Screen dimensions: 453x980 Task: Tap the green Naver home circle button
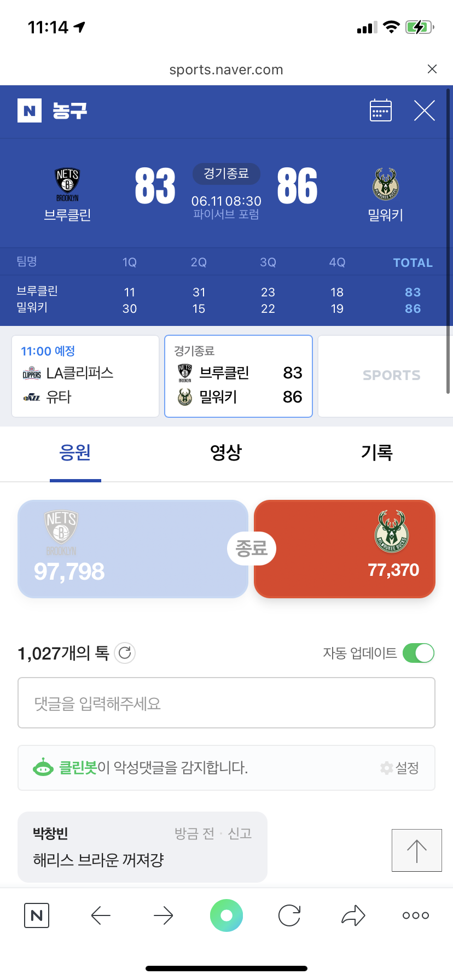[226, 915]
